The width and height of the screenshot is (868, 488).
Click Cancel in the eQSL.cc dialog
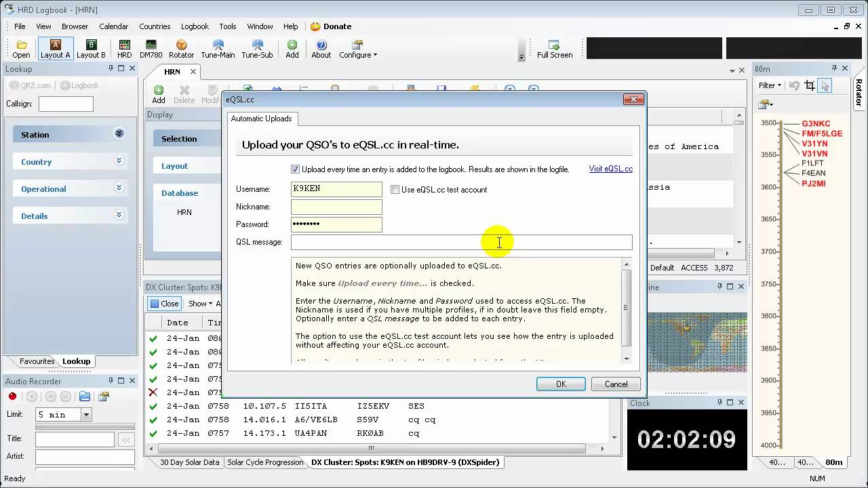click(616, 384)
